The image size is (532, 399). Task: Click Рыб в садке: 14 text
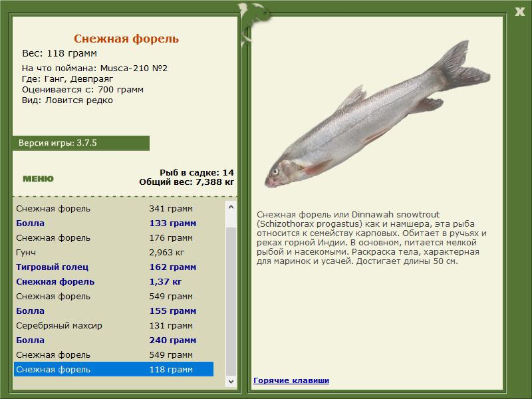[x=197, y=173]
